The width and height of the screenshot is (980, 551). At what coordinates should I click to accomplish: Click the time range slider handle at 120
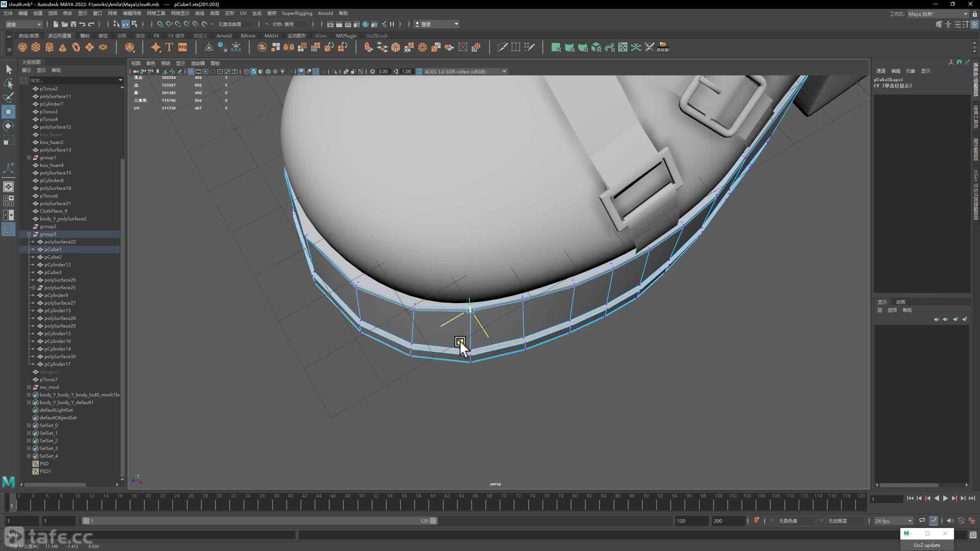coord(433,521)
